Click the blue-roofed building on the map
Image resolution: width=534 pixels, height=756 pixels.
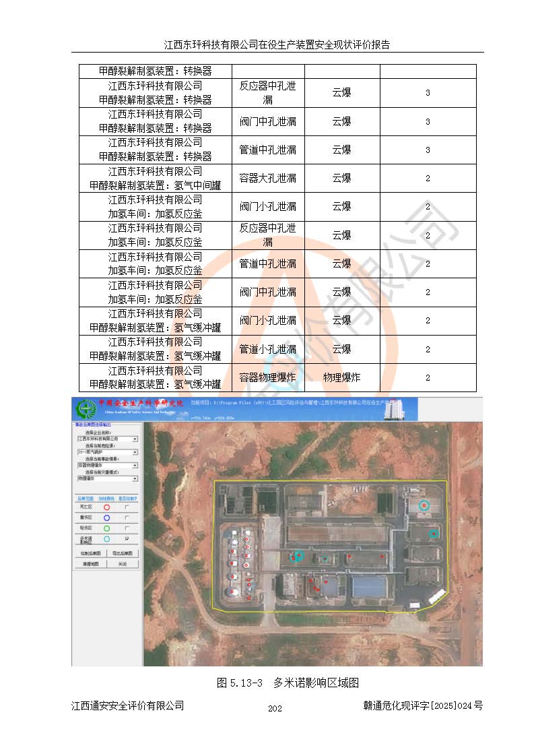[x=370, y=586]
